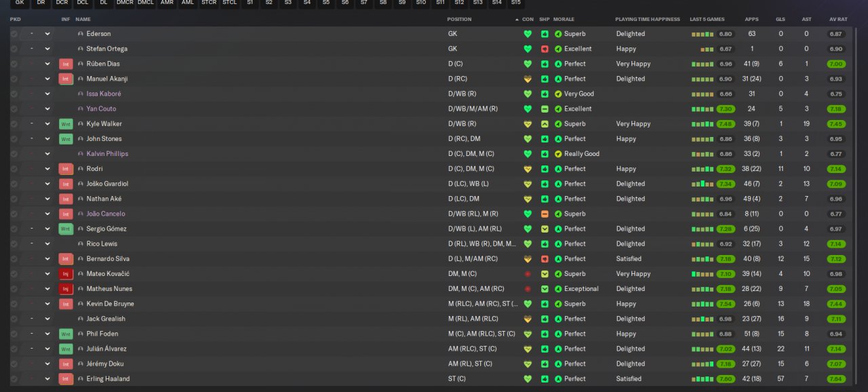Sort by the Av Rat column header
This screenshot has height=392, width=868.
(838, 20)
